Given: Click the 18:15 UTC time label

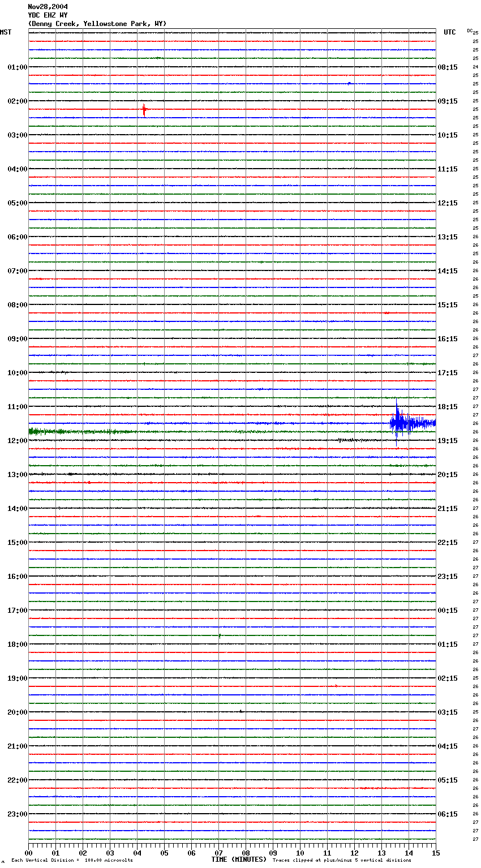Looking at the screenshot, I should [x=448, y=407].
